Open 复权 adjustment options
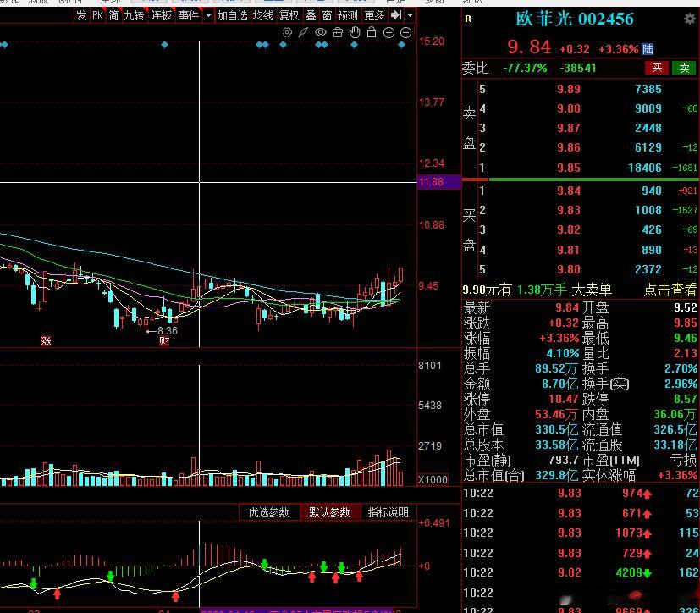The height and width of the screenshot is (613, 700). point(289,15)
